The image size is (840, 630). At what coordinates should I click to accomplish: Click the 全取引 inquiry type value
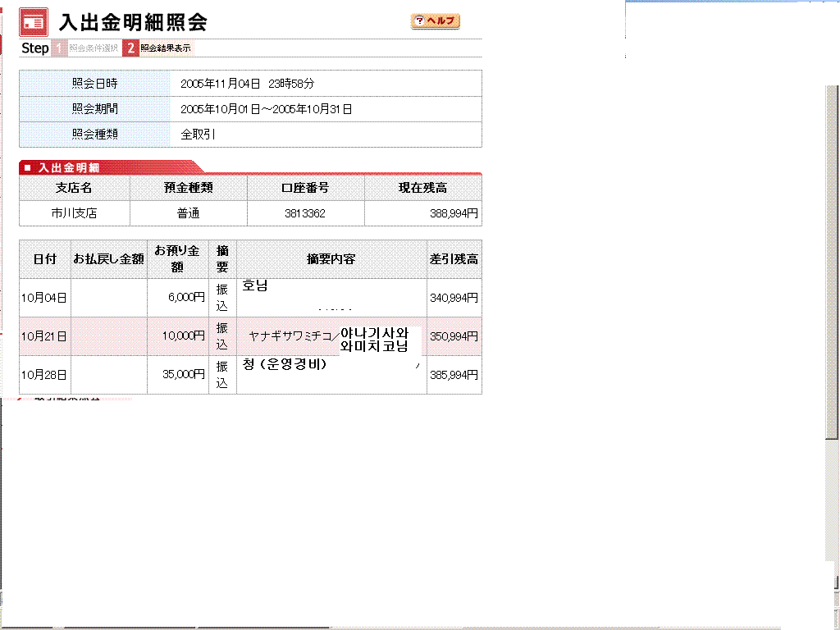[198, 135]
